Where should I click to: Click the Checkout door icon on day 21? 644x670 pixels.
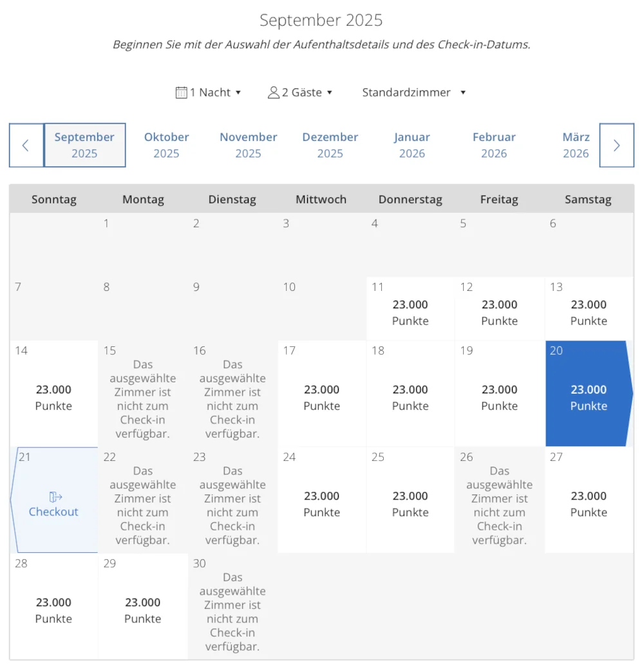[x=55, y=496]
